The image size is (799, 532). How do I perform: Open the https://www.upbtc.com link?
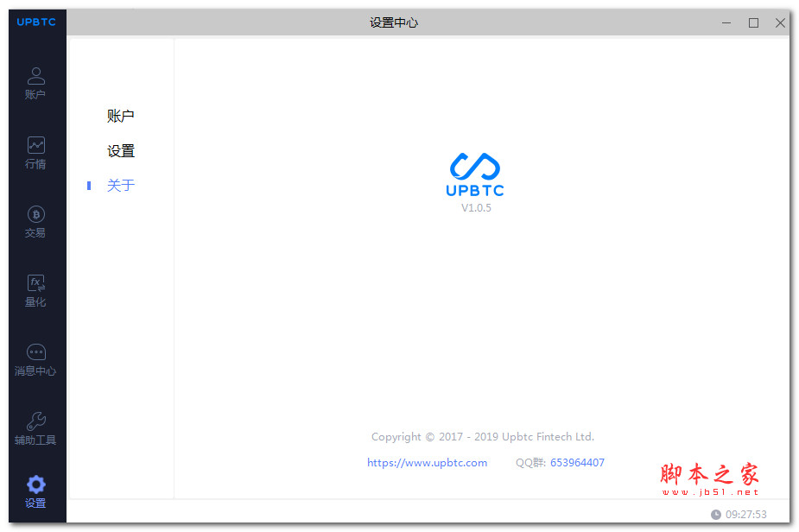pos(427,463)
